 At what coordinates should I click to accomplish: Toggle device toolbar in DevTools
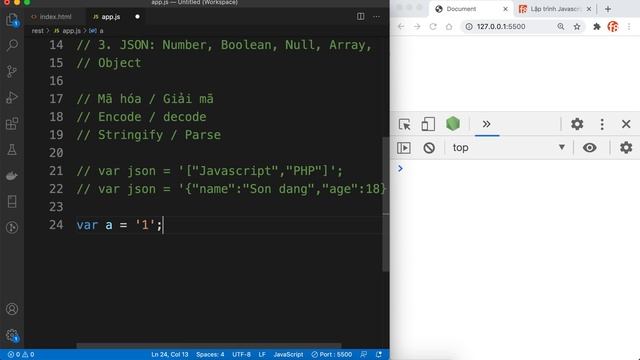click(x=428, y=124)
